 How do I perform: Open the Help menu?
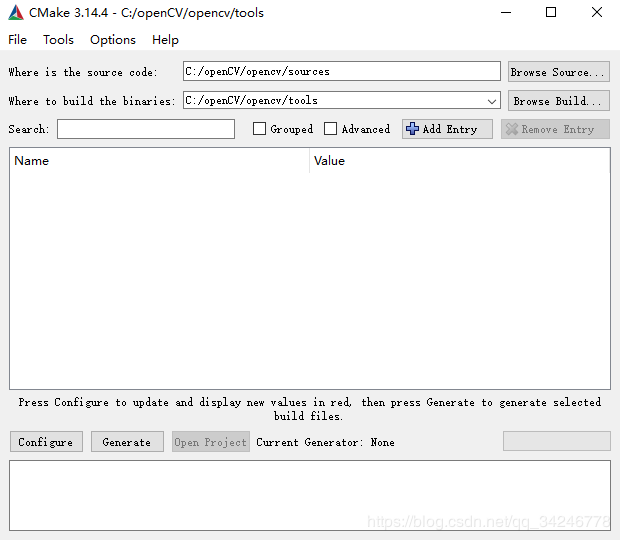coord(165,40)
